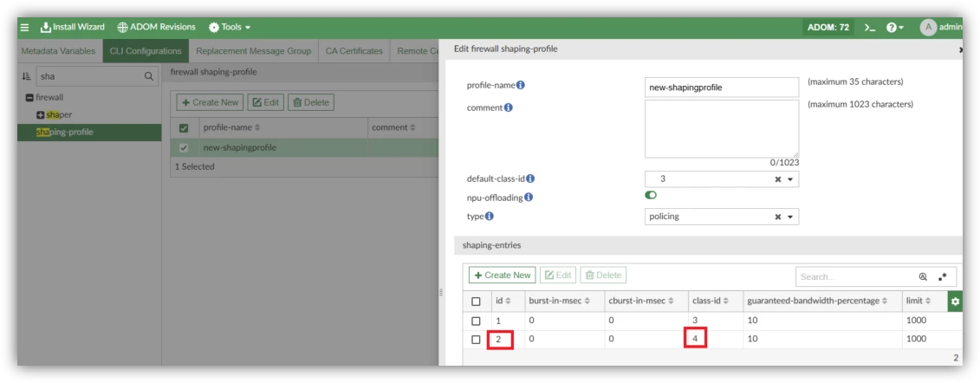The image size is (980, 383).
Task: Click Edit in profile list toolbar
Action: coord(266,102)
